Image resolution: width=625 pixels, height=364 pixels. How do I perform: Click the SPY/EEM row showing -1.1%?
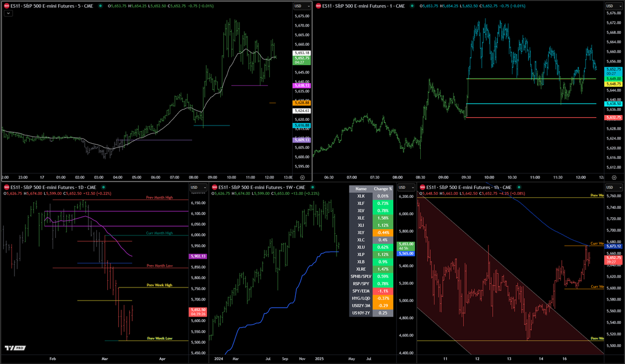(x=371, y=291)
